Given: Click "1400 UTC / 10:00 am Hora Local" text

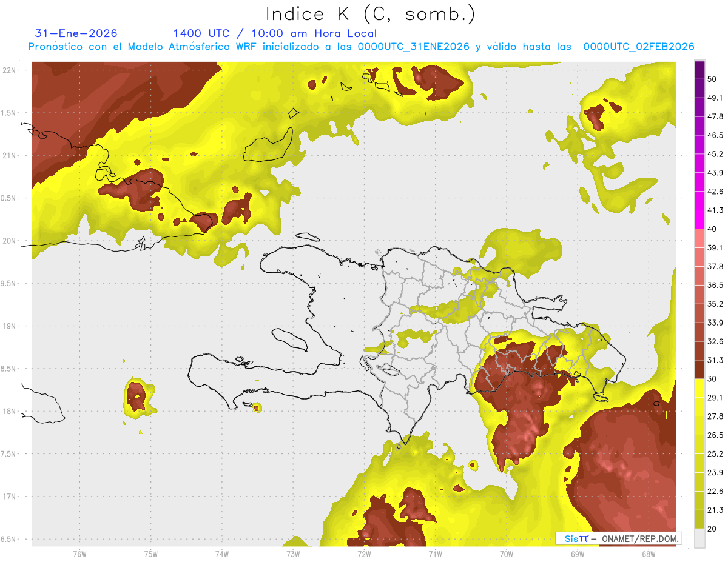Looking at the screenshot, I should point(275,33).
